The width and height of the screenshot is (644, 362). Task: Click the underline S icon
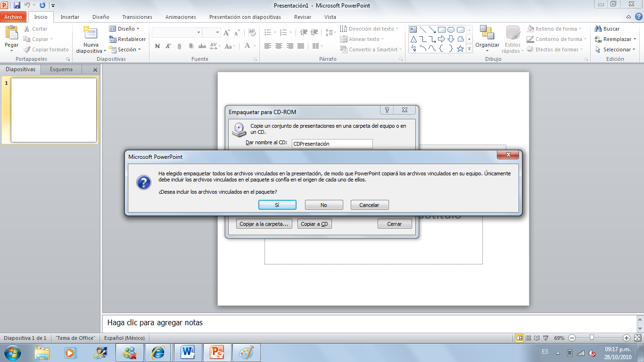(x=180, y=46)
